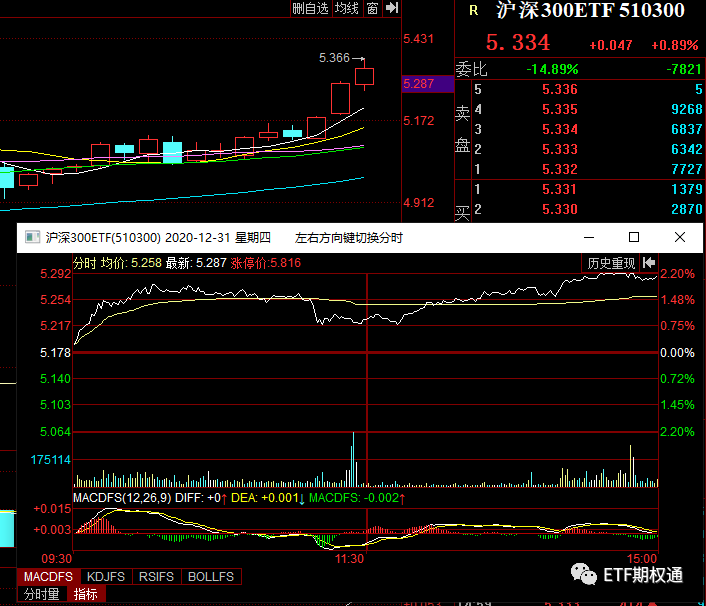Screen dimensions: 706x606
Task: Click the popup window title bar app icon
Action: (x=32, y=237)
